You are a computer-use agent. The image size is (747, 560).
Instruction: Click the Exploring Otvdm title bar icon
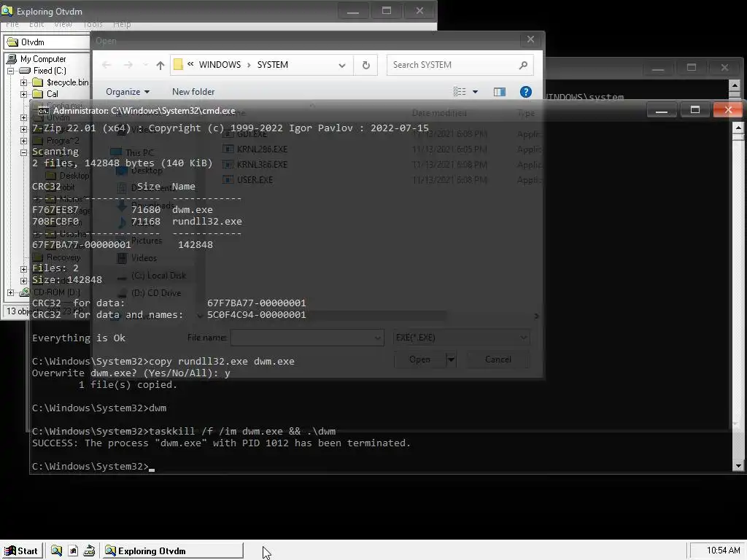coord(7,10)
